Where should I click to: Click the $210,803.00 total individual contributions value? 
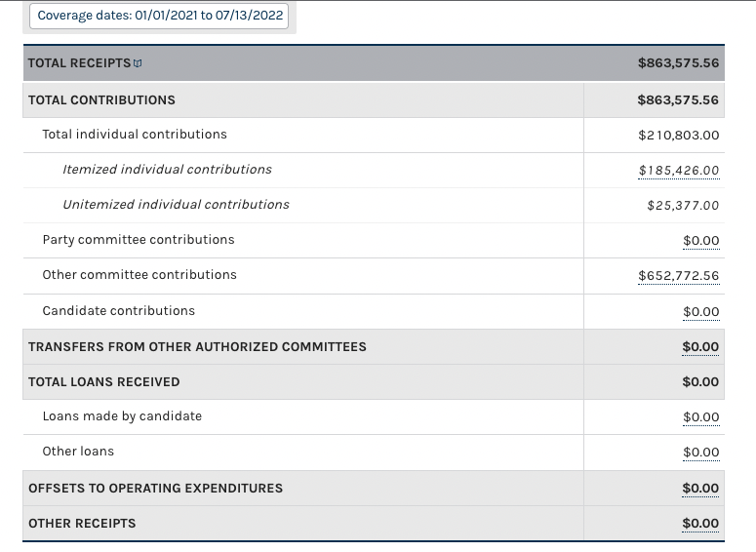pos(678,136)
